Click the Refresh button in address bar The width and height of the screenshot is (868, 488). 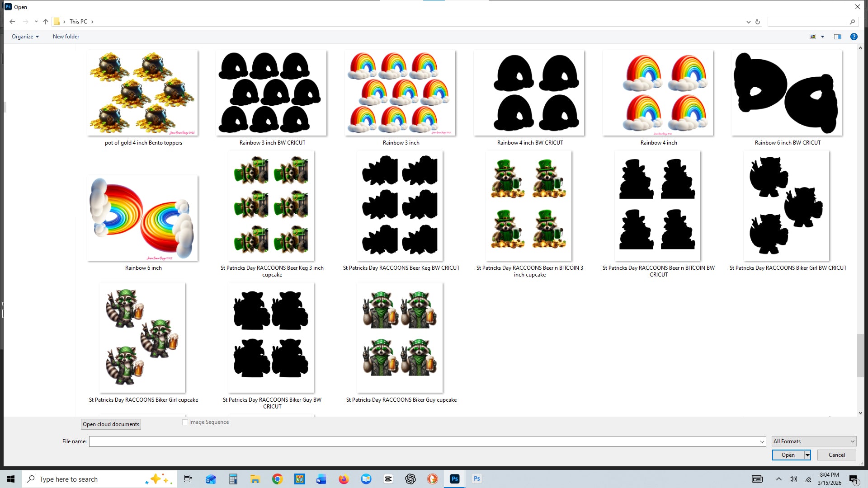coord(758,22)
